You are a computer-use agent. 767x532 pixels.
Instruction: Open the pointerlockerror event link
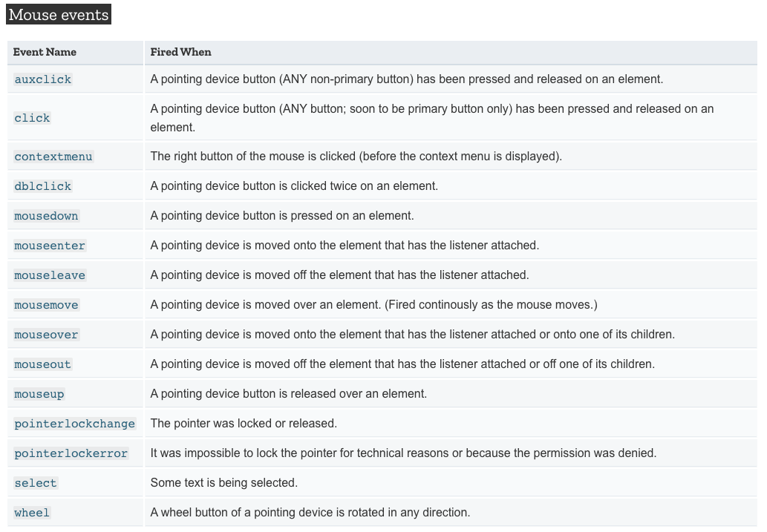click(x=71, y=453)
